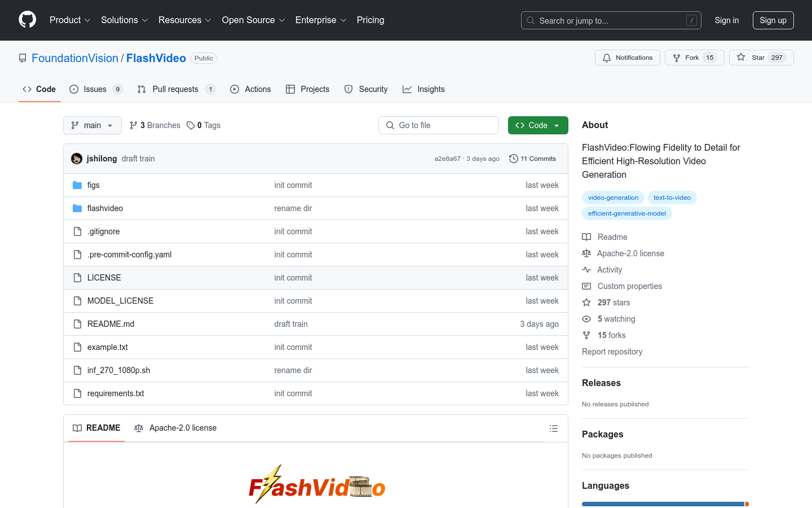Image resolution: width=812 pixels, height=508 pixels.
Task: Switch to the Insights tab
Action: (423, 89)
